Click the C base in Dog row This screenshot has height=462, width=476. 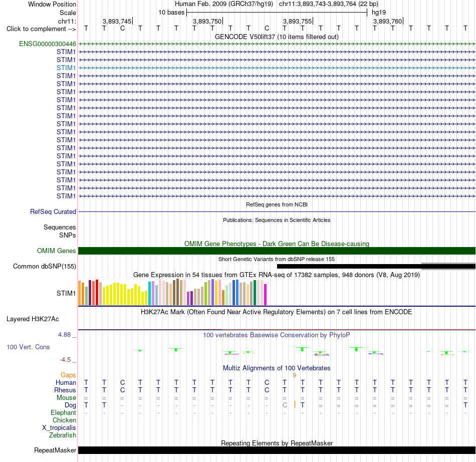[285, 405]
